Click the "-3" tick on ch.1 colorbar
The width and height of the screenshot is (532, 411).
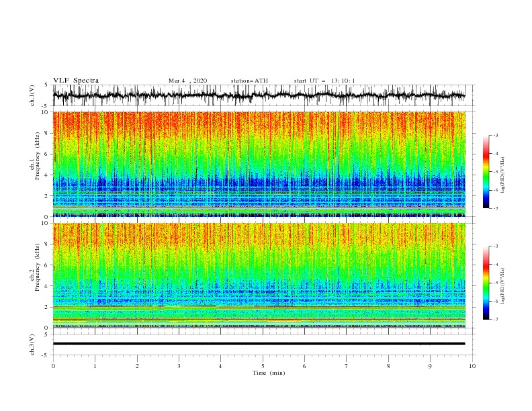(496, 135)
